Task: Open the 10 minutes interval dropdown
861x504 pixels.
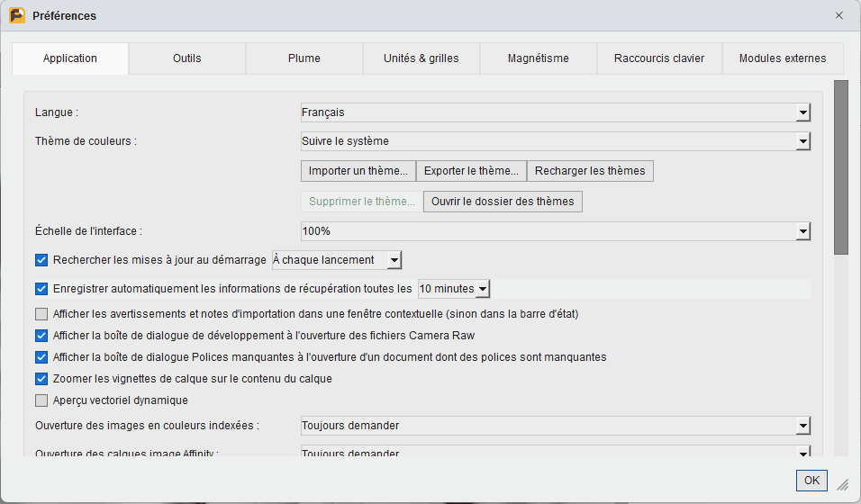Action: click(454, 289)
